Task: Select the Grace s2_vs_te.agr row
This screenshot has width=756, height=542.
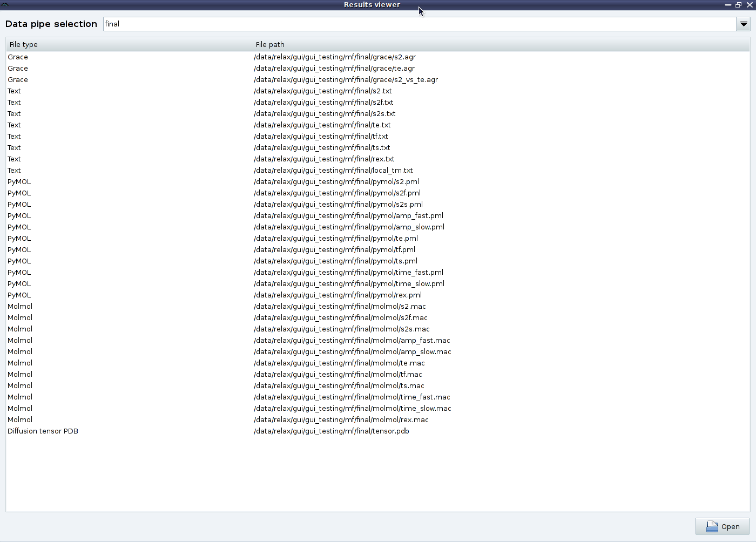Action: tap(346, 79)
